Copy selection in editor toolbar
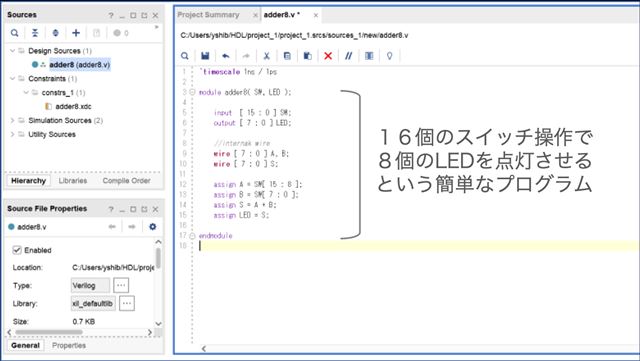Image resolution: width=640 pixels, height=361 pixels. [287, 56]
